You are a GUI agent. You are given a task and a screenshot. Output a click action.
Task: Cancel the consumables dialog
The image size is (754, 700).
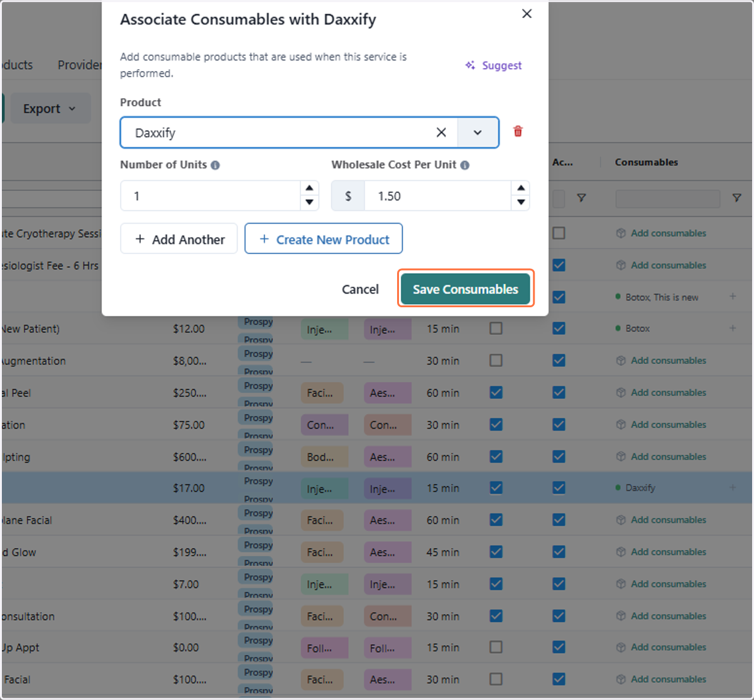(x=360, y=289)
